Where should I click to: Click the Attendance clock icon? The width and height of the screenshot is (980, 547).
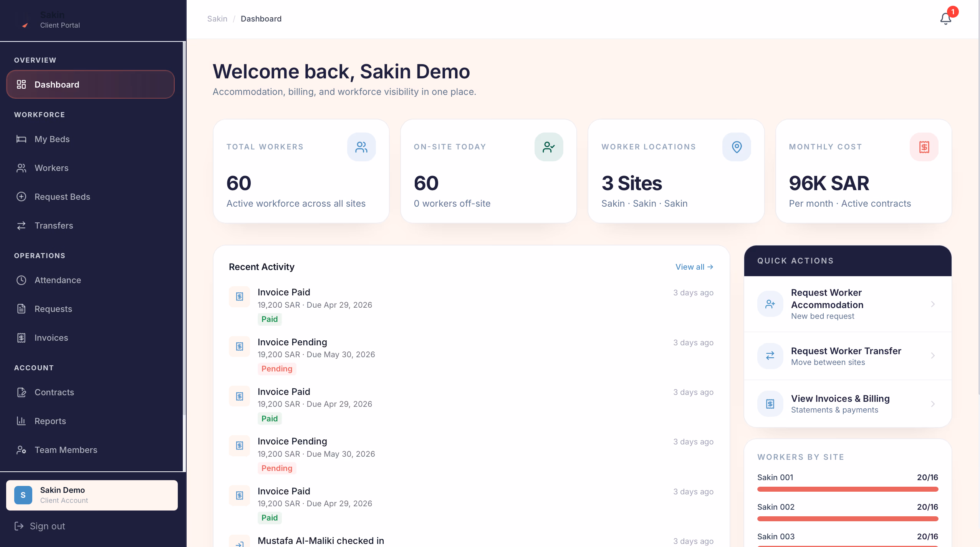tap(22, 280)
